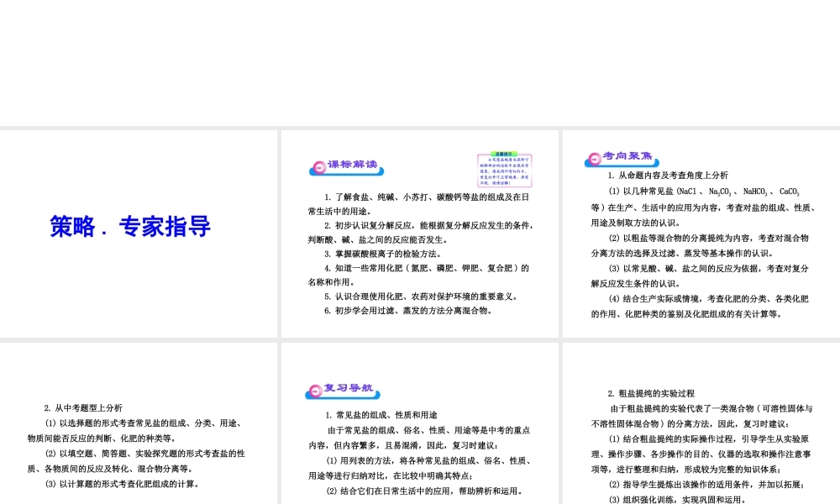
Task: Click line '1. 了解食盐、纯碱、小苏打、碳酸钙等盐的组成及在日'
Action: coord(427,197)
